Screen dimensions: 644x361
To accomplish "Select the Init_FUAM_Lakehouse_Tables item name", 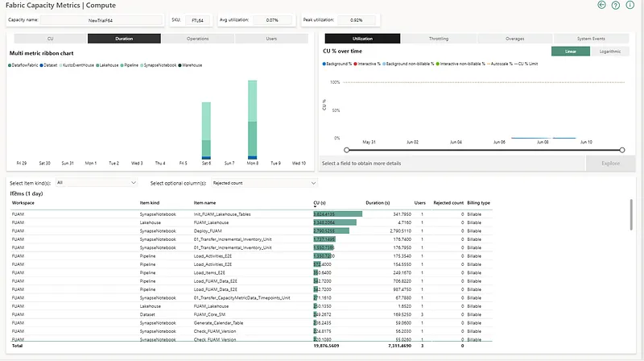I will [x=222, y=214].
